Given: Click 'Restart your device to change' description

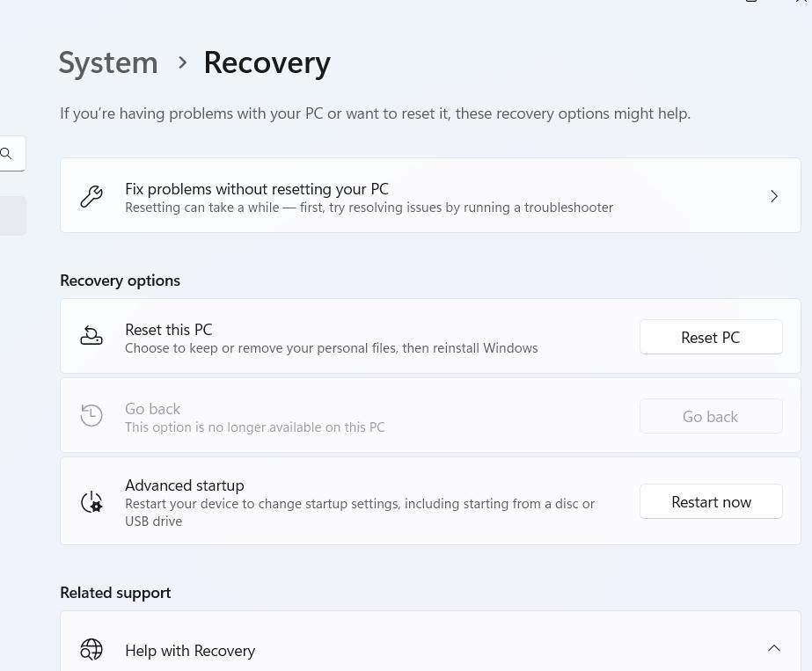Looking at the screenshot, I should [x=360, y=512].
